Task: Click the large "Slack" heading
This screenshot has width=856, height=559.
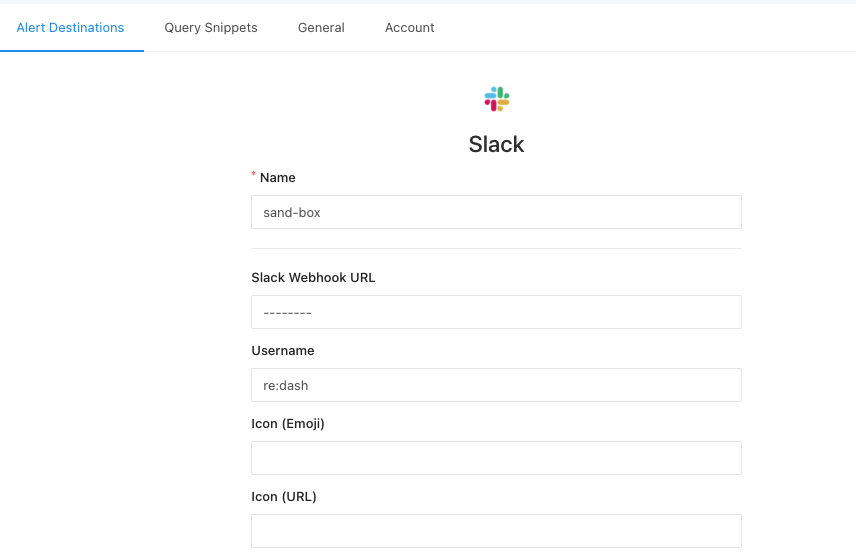Action: pyautogui.click(x=496, y=145)
